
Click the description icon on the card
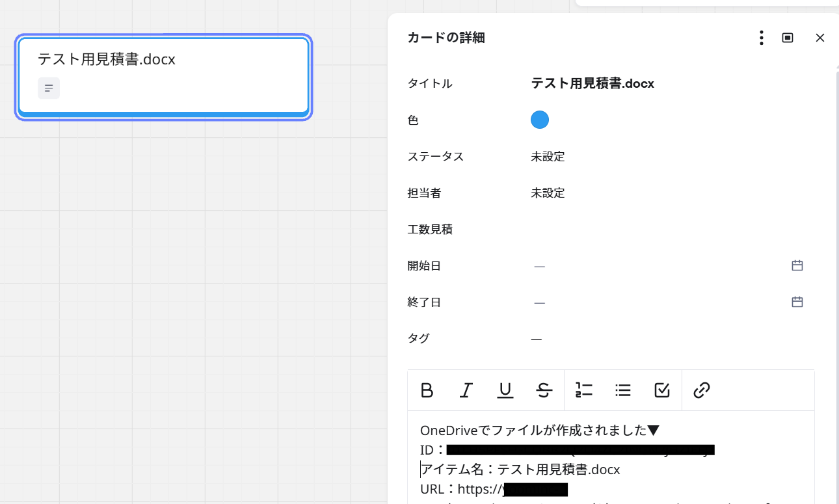click(49, 88)
